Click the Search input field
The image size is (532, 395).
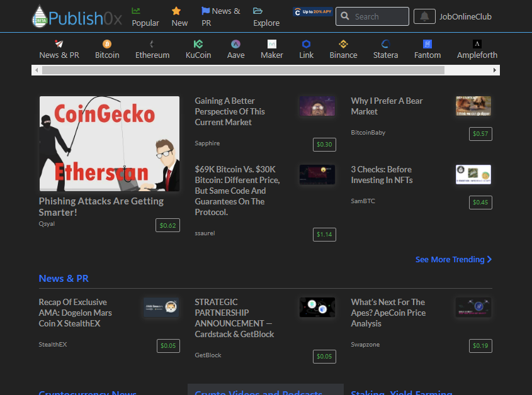pos(372,16)
